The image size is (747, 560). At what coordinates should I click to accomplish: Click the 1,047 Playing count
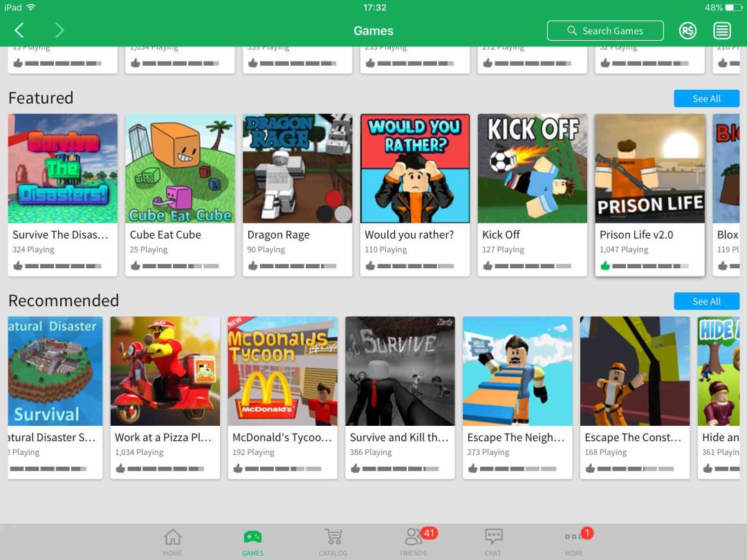624,250
